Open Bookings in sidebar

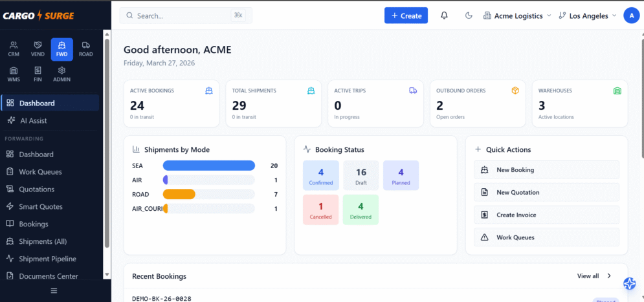tap(50, 224)
